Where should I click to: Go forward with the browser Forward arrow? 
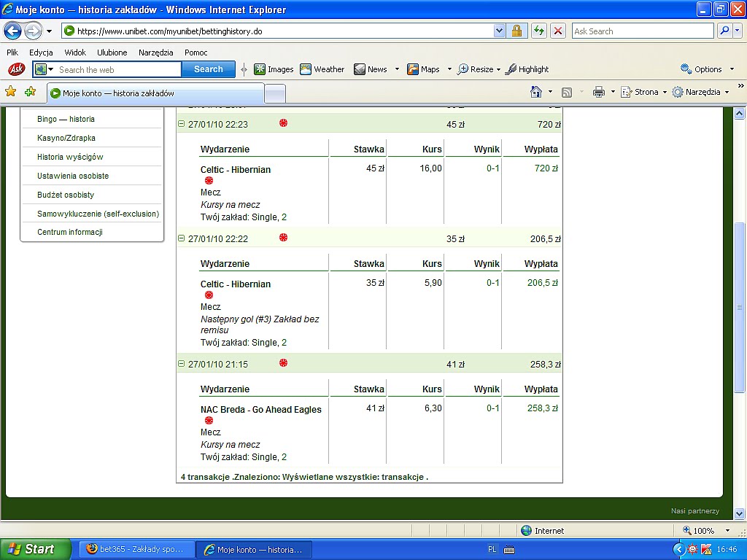pos(33,31)
